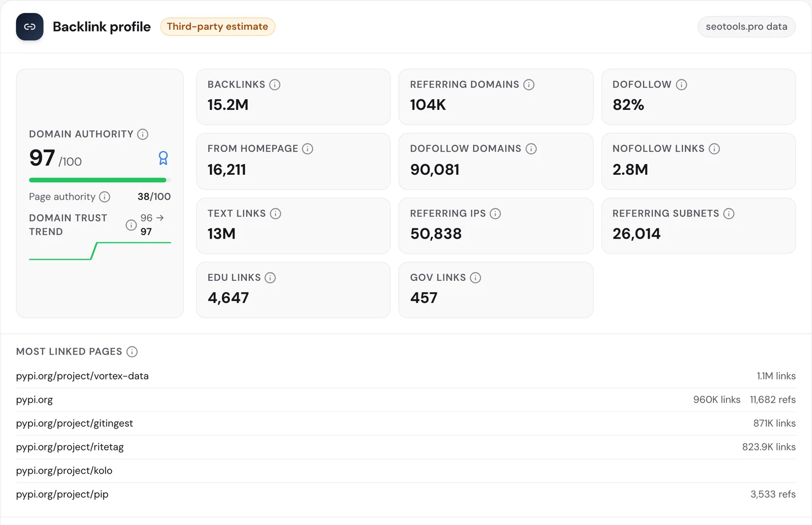Click the 4,647 edu links value

click(x=228, y=298)
